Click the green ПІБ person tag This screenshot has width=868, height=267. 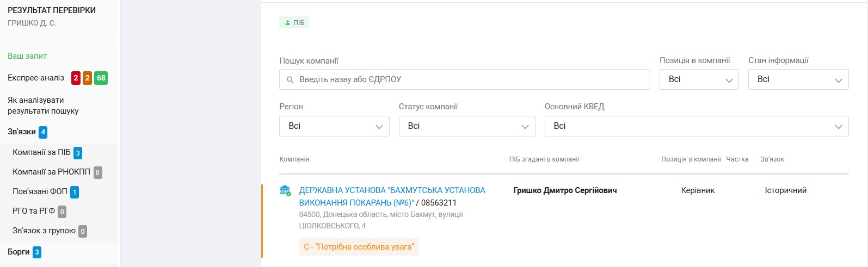point(294,23)
